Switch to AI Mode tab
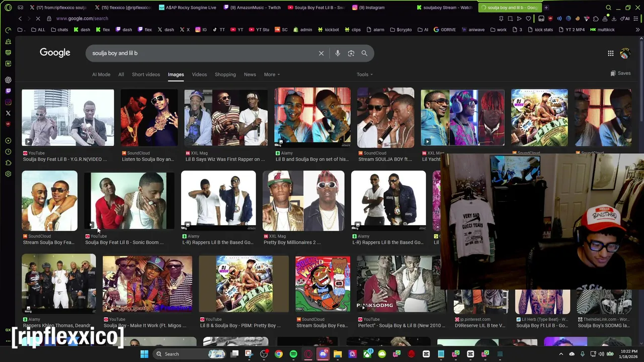644x362 pixels. coord(101,74)
